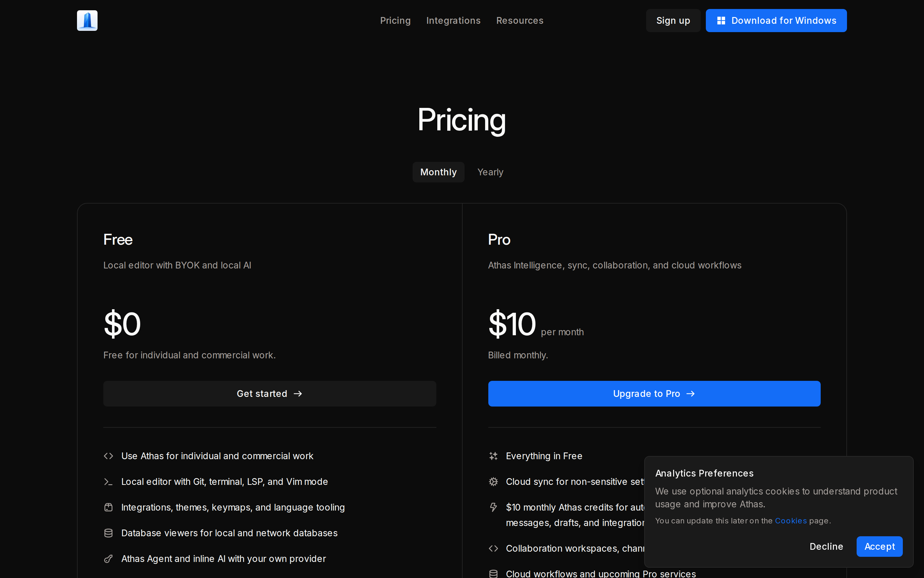
Task: Click 'Athas Intelligence, sync, collaboration' description
Action: [x=615, y=265]
